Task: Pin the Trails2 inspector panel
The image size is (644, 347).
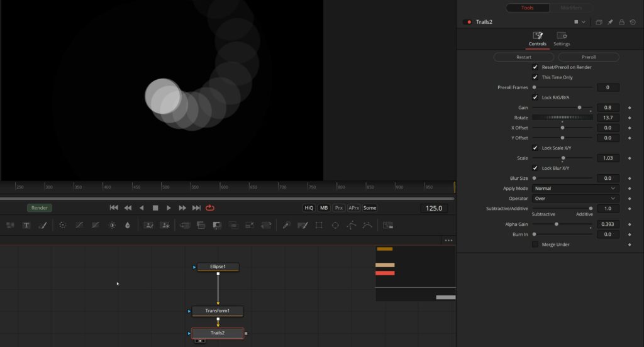Action: tap(610, 22)
